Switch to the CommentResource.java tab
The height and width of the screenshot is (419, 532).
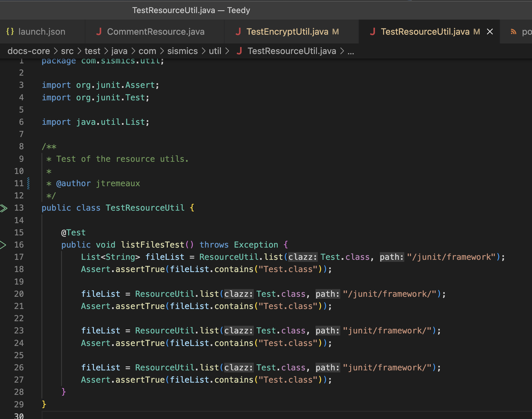coord(154,32)
